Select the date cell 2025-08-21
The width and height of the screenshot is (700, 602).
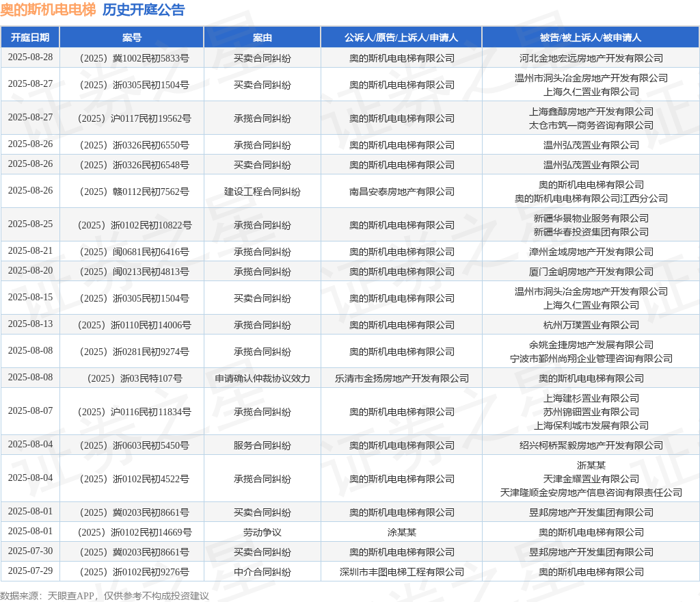coord(30,251)
